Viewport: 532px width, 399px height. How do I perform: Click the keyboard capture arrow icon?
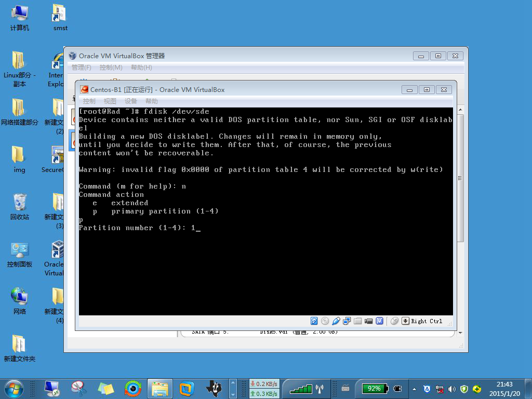point(405,321)
